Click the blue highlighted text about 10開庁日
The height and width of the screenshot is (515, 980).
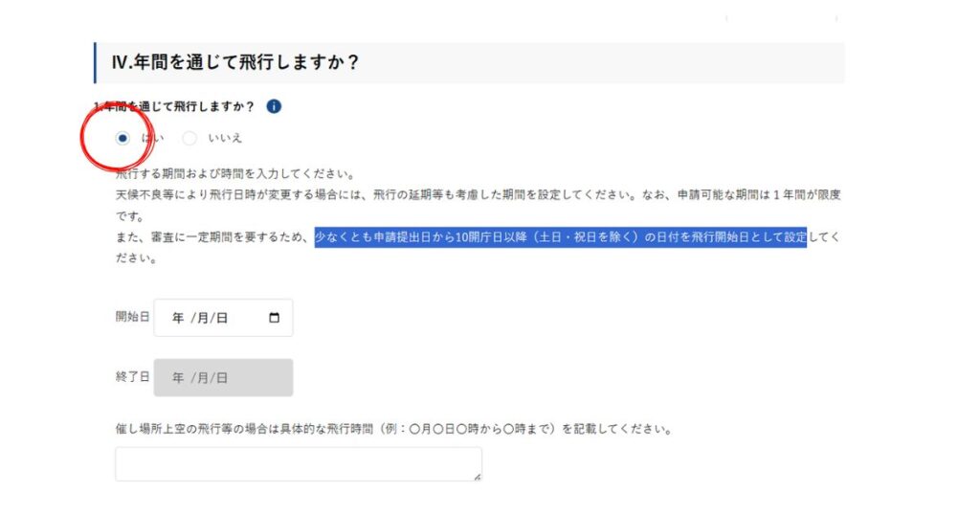point(560,236)
